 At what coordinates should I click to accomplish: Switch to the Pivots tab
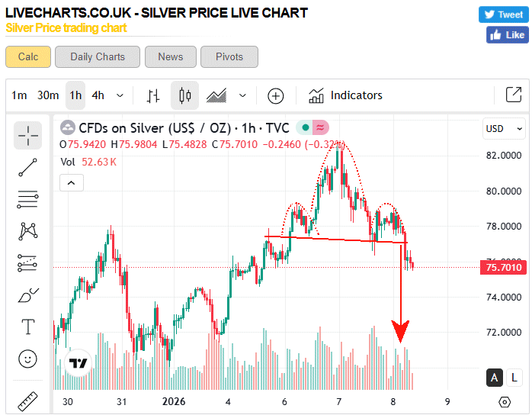(x=229, y=56)
